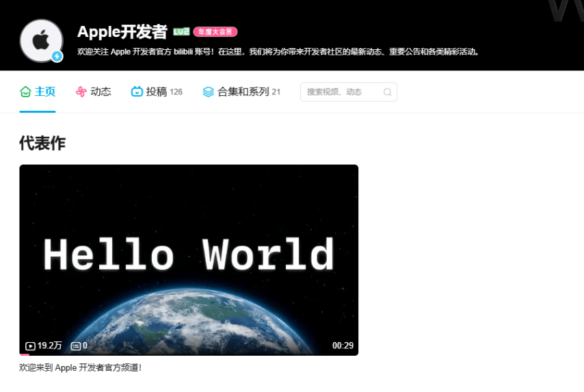Click the pink 年度大会员 membership badge
Viewport: 584px width, 392px height.
[x=215, y=32]
